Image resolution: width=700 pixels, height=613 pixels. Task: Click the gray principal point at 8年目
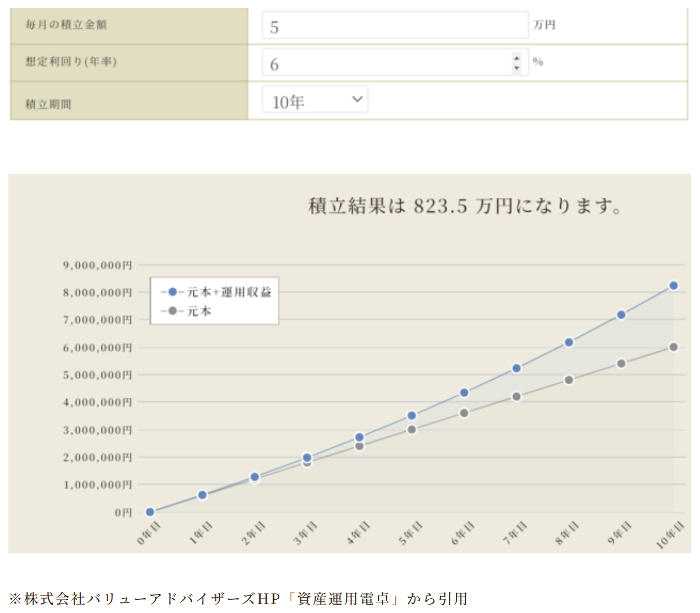[x=569, y=380]
